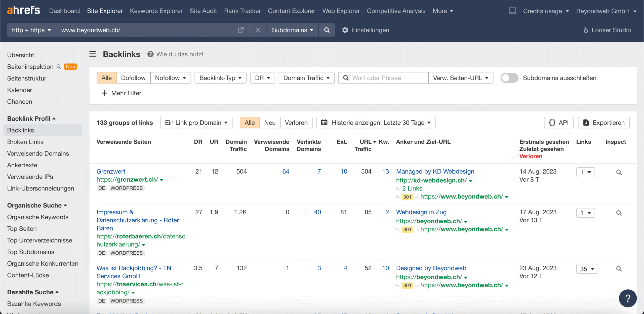
Task: Toggle Subdomains ausschließen switch
Action: pos(509,78)
